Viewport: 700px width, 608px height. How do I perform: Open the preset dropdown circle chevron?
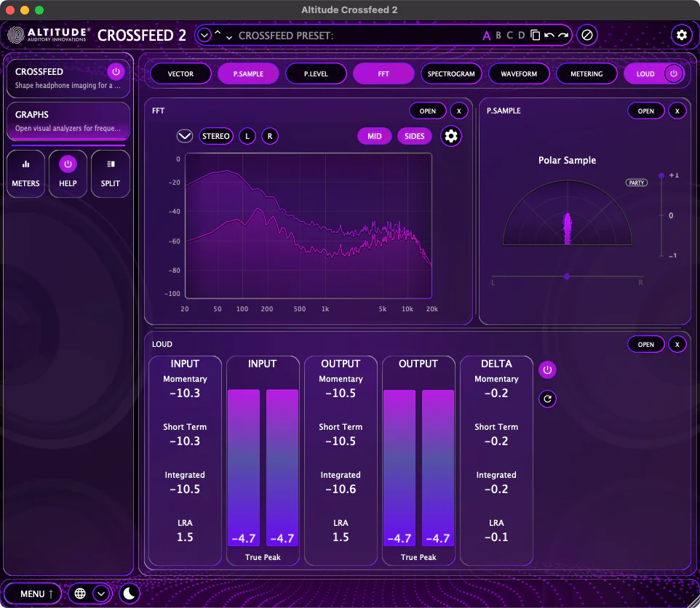click(204, 35)
